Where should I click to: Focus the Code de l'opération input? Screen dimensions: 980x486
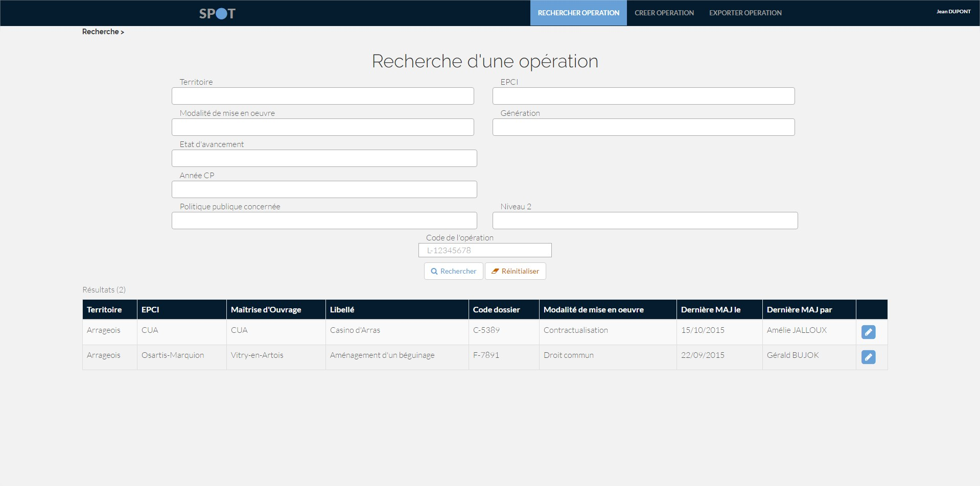pyautogui.click(x=485, y=250)
